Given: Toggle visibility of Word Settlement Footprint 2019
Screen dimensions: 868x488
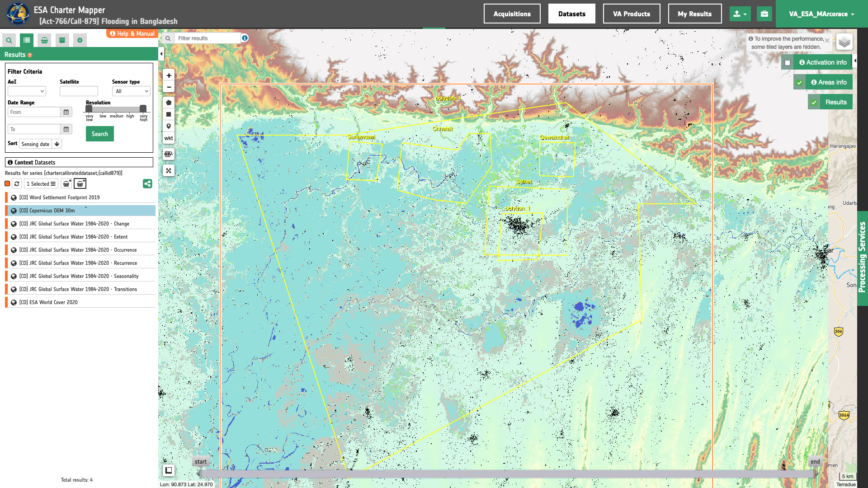Looking at the screenshot, I should click(14, 197).
